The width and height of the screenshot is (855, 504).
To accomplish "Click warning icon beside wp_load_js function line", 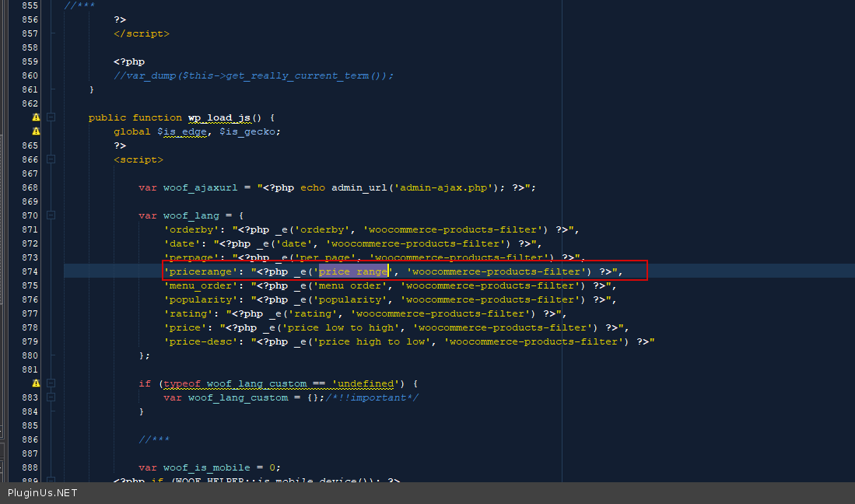I will tap(36, 117).
